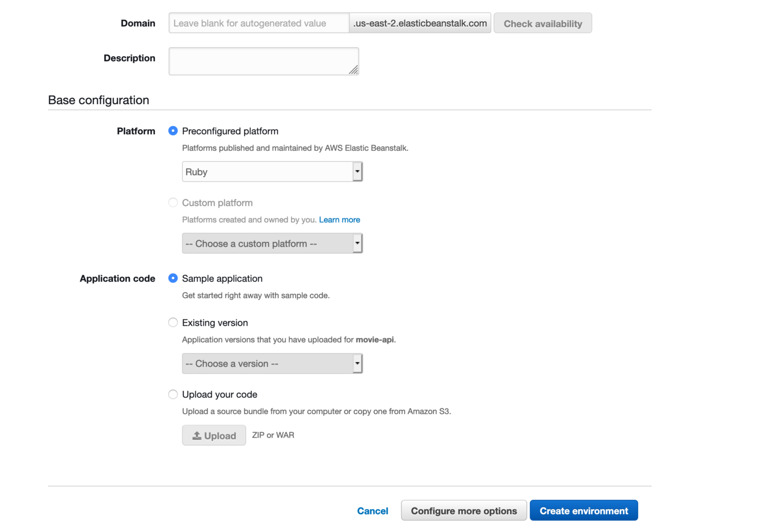Click the upload arrow icon

pyautogui.click(x=197, y=435)
